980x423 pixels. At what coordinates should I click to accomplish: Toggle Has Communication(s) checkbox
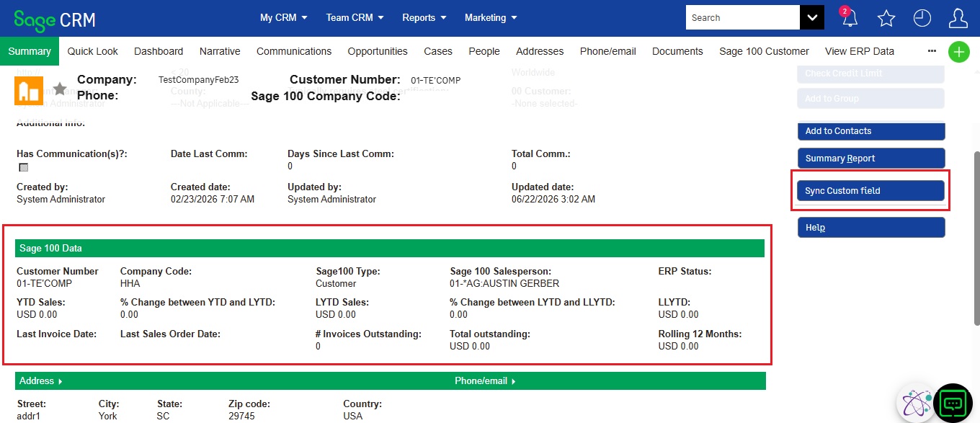(23, 167)
